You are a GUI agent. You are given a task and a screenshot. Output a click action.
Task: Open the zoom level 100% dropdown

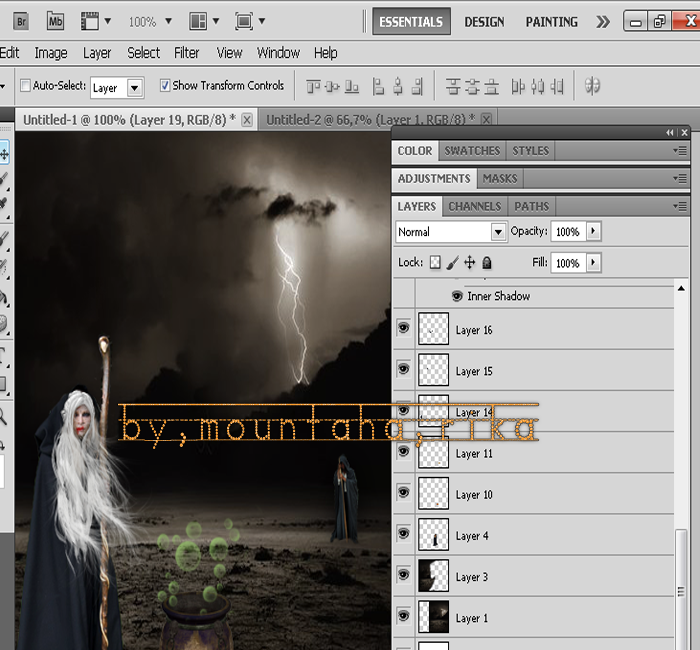click(x=168, y=21)
